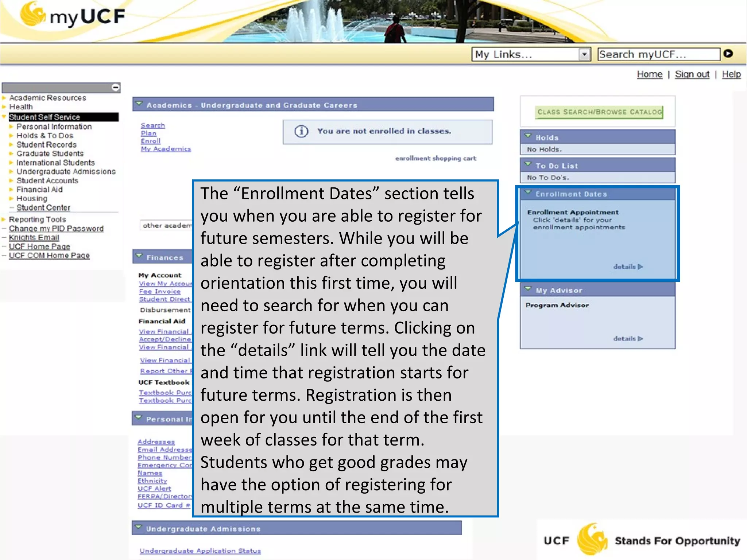The width and height of the screenshot is (747, 560).
Task: Collapse the Enrollment Dates panel arrow
Action: 528,192
